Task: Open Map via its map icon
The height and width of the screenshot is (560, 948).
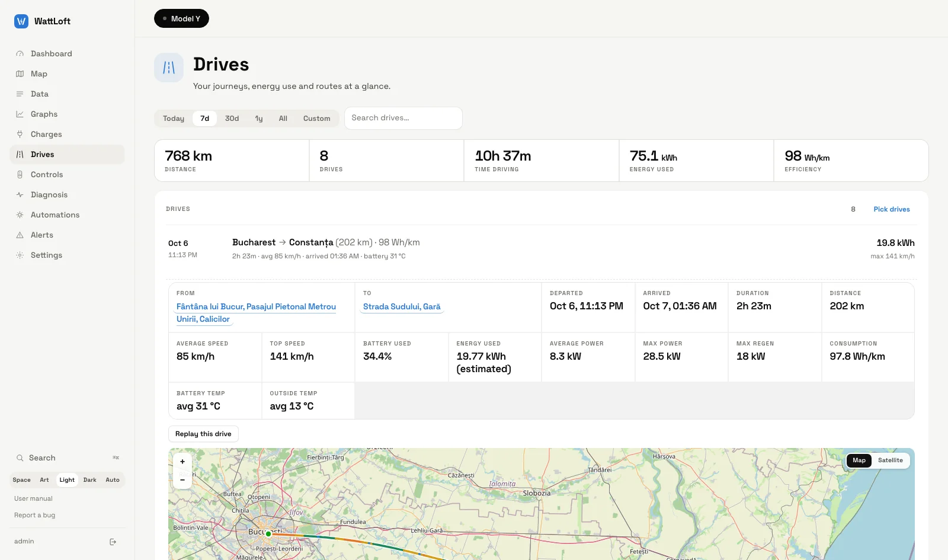Action: [20, 73]
